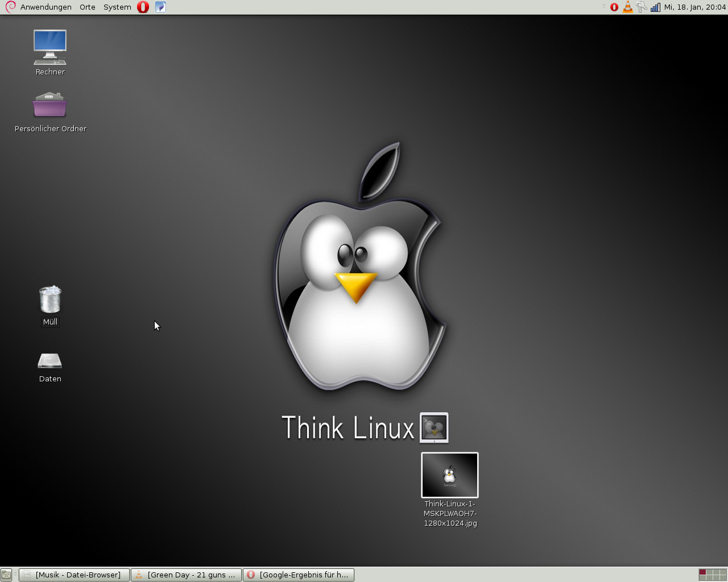Select the Rechner desktop icon
The height and width of the screenshot is (582, 728).
pos(50,48)
